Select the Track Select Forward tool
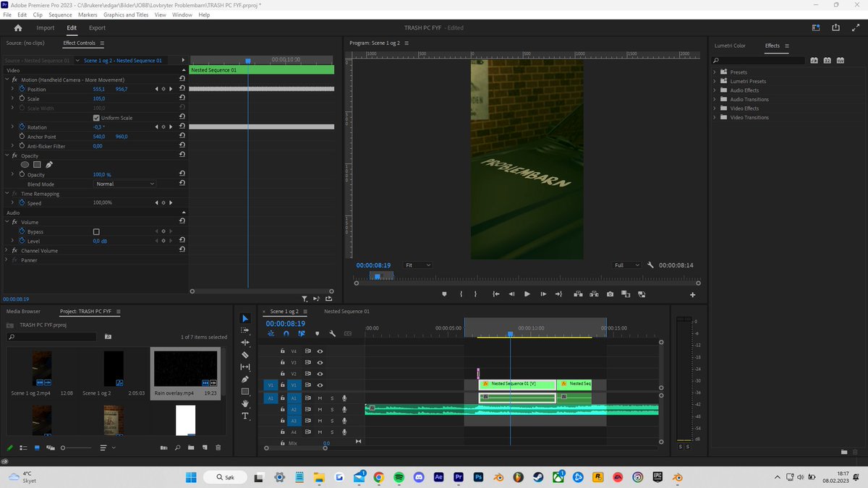Screen dimensions: 868x488 (x=245, y=330)
